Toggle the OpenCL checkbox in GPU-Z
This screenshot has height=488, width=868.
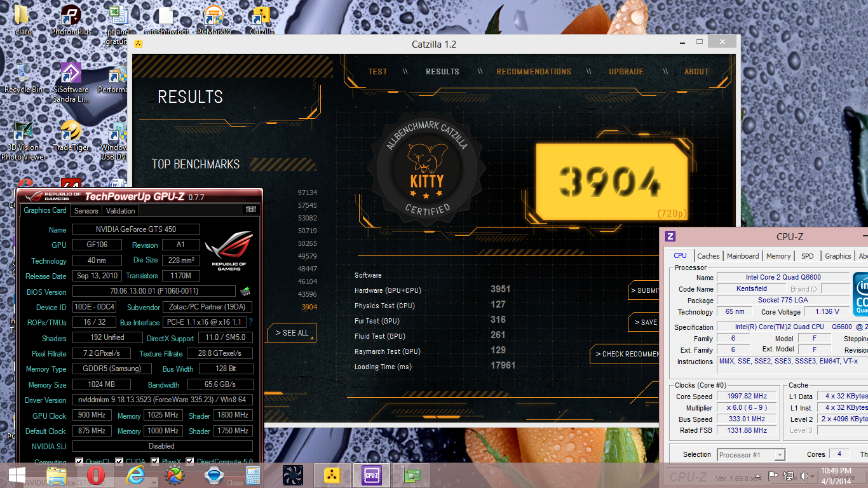[79, 462]
